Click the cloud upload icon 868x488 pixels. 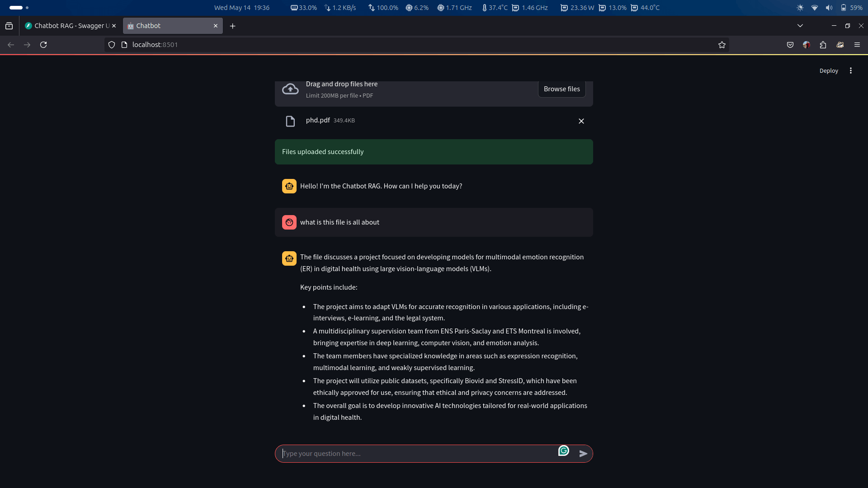pos(290,89)
